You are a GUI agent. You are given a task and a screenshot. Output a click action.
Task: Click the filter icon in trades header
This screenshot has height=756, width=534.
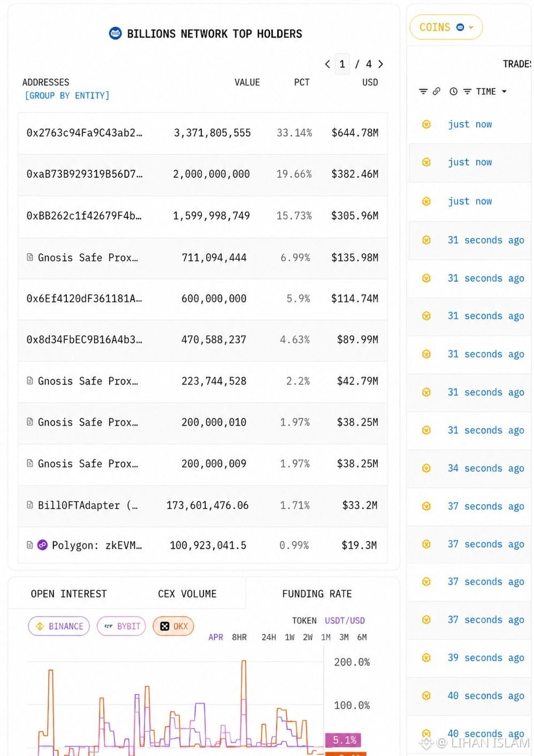tap(423, 92)
